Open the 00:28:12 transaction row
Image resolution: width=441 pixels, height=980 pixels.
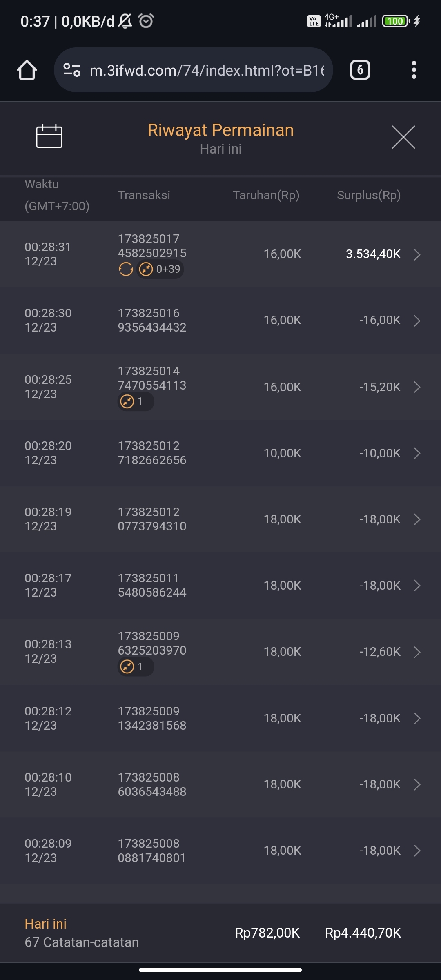pos(220,718)
